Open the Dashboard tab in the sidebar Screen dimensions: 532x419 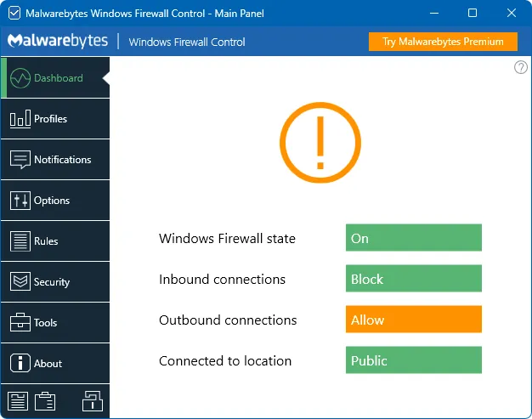coord(56,78)
